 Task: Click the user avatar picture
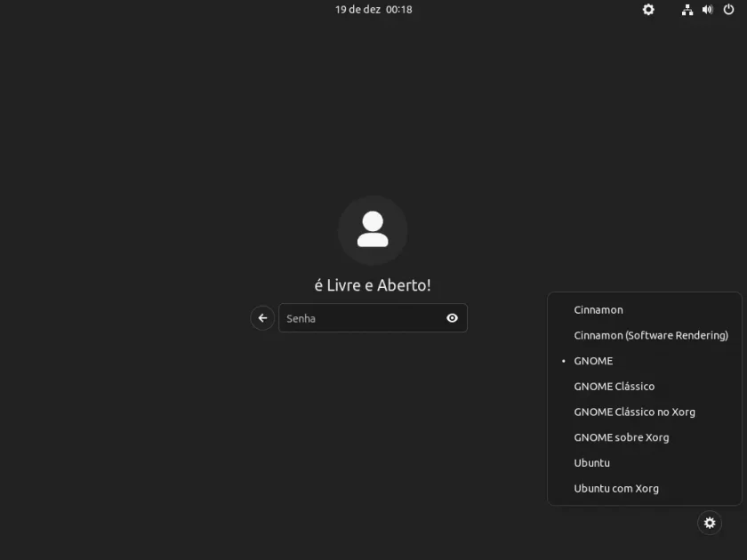[373, 230]
